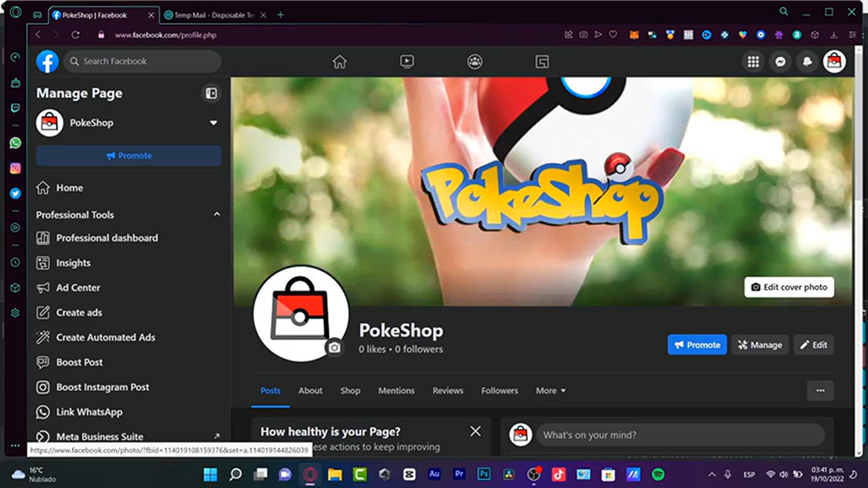Switch to the Followers tab
The image size is (868, 488).
point(500,391)
